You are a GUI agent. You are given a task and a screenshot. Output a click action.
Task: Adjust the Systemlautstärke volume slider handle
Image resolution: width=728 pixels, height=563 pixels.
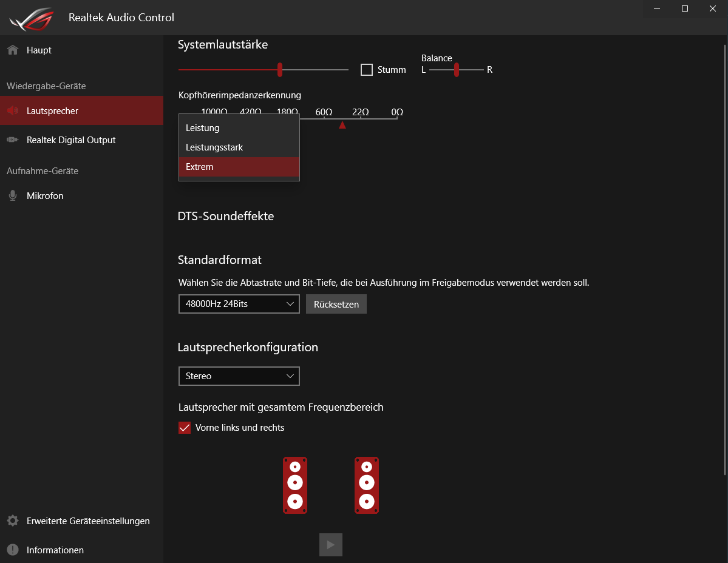click(x=280, y=70)
